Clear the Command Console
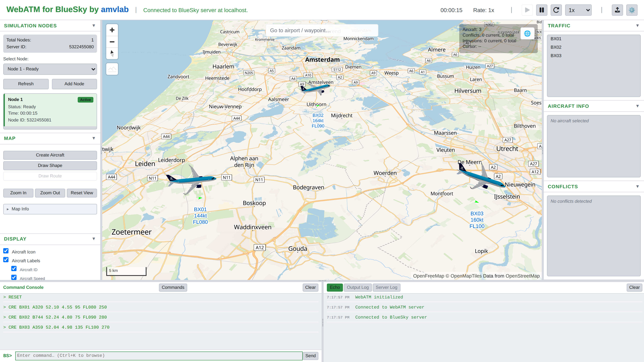The height and width of the screenshot is (362, 644). [x=310, y=287]
